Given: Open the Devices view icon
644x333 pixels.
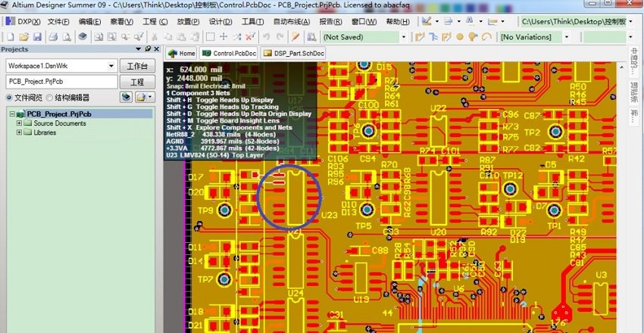Looking at the screenshot, I should point(83,36).
